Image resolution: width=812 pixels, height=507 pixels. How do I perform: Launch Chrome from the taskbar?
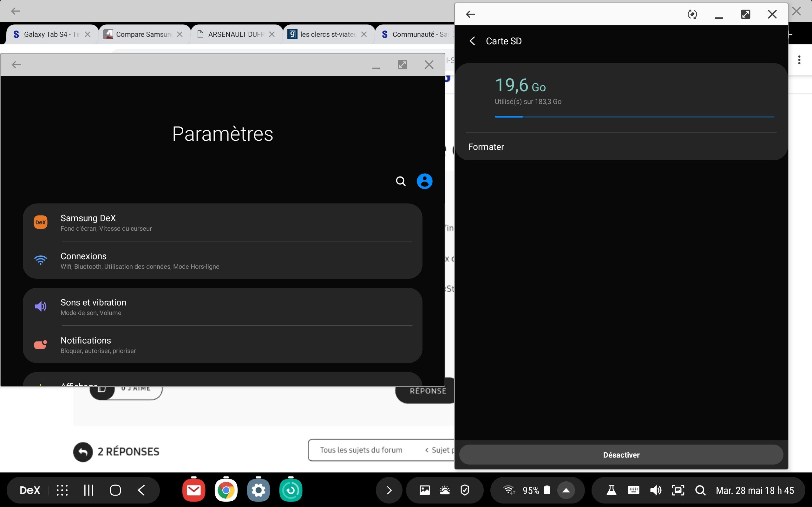[x=226, y=490]
